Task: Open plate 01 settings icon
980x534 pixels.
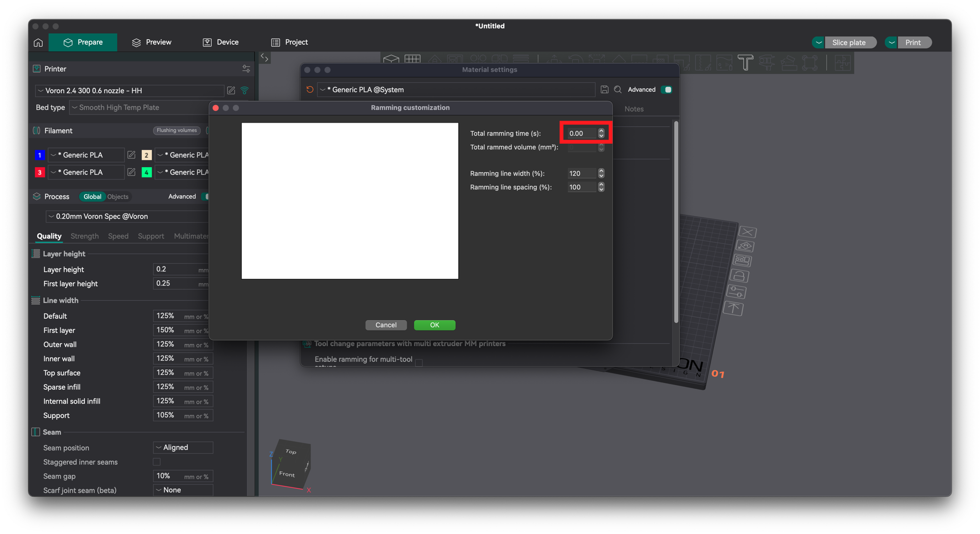Action: (736, 292)
